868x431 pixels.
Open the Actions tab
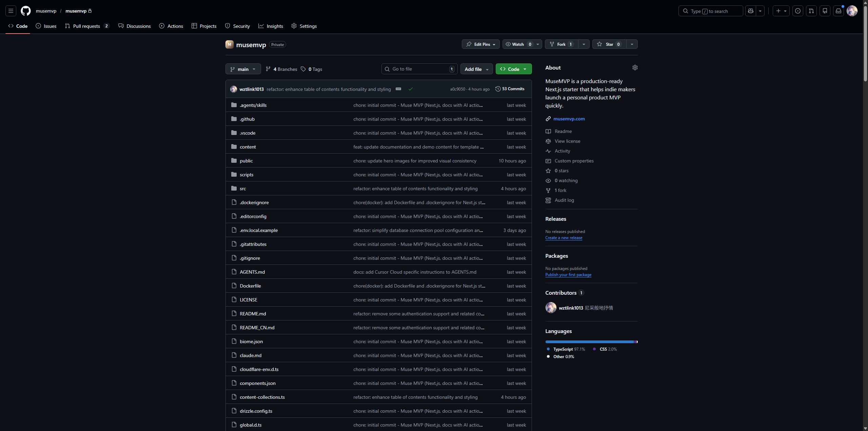(x=171, y=26)
